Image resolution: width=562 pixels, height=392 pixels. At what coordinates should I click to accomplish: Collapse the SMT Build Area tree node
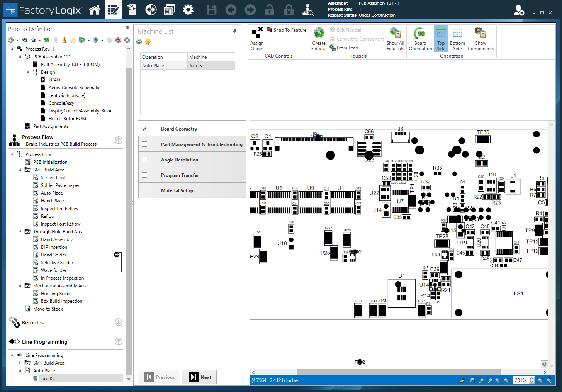[20, 170]
